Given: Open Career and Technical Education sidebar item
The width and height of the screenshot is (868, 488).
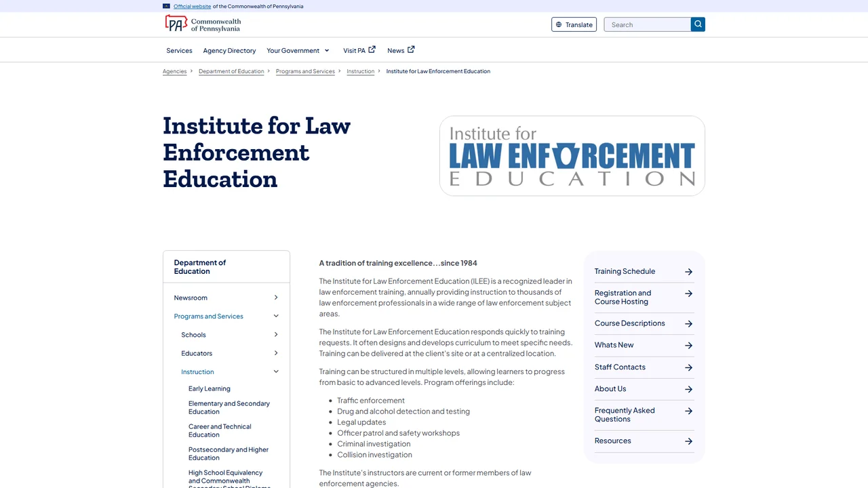Looking at the screenshot, I should [220, 431].
